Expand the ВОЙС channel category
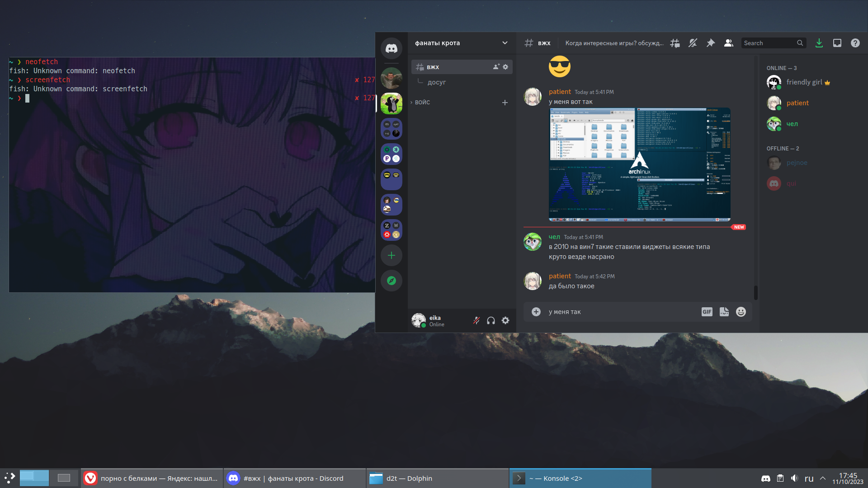868x488 pixels. click(422, 103)
